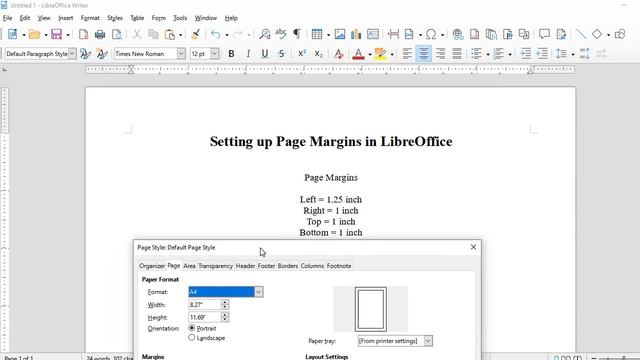Run Spelling check icon
Viewport: 640px width, 360px height.
click(281, 34)
